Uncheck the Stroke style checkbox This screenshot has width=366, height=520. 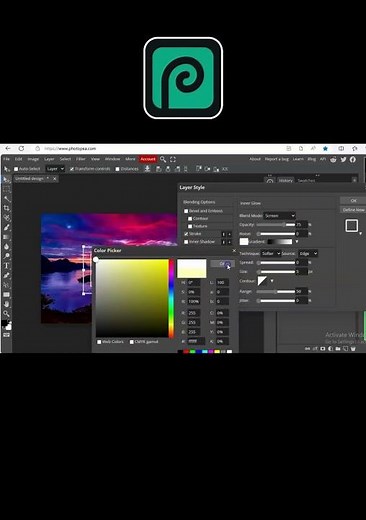click(x=186, y=234)
